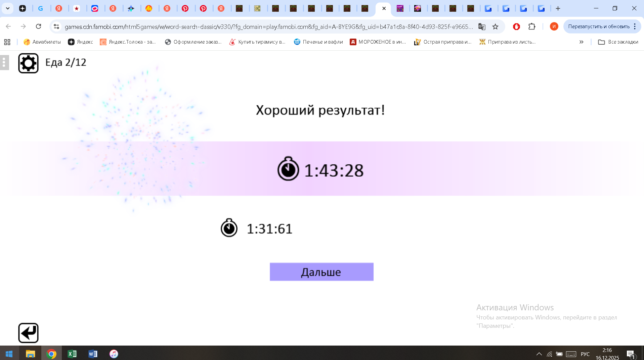This screenshot has height=360, width=644.
Task: Open the extensions puzzle-piece icon
Action: pyautogui.click(x=532, y=27)
